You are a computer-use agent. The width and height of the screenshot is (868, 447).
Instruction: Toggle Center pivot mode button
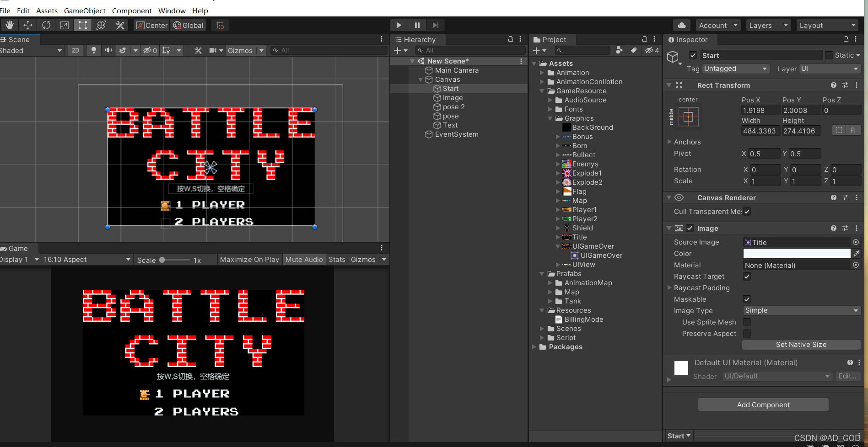(152, 25)
